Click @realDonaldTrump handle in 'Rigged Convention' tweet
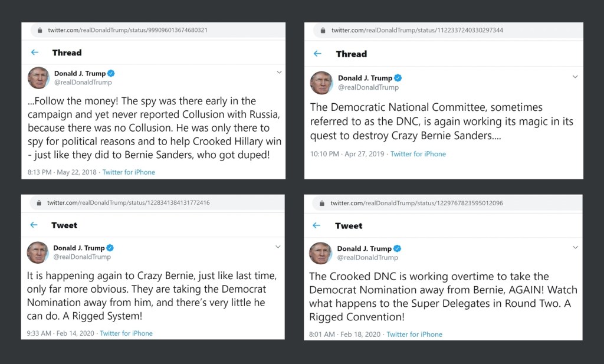Viewport: 604px width, 364px height. 367,258
